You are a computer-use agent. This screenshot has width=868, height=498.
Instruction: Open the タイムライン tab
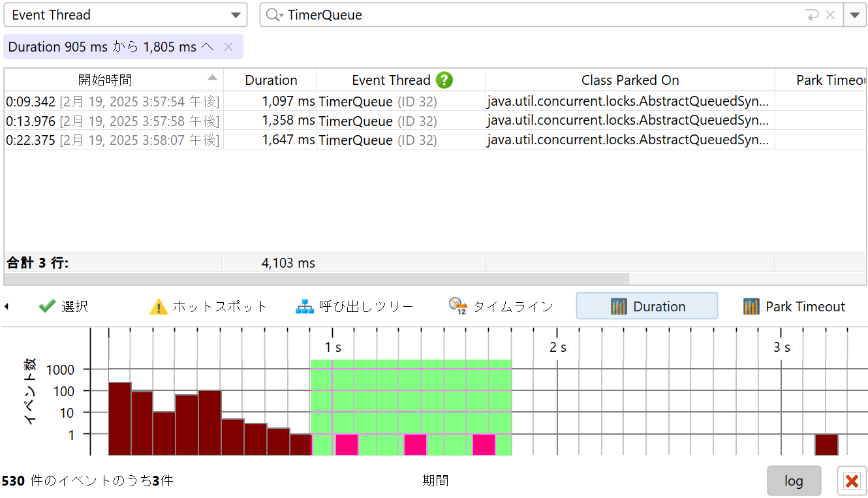(x=501, y=306)
